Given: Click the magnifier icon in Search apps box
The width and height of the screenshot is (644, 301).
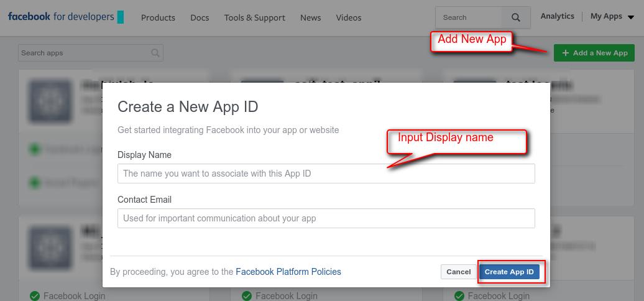Looking at the screenshot, I should coord(155,53).
